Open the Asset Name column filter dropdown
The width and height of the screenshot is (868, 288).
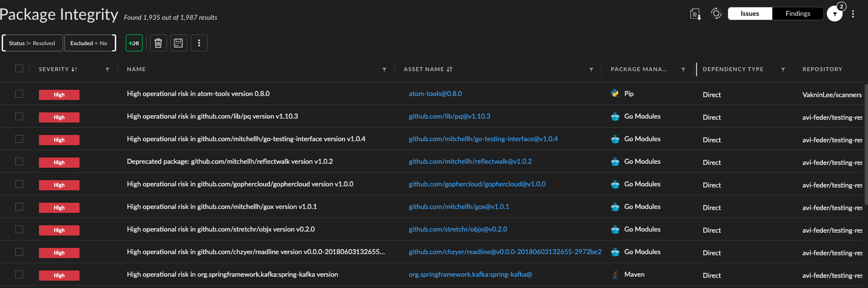[x=591, y=69]
